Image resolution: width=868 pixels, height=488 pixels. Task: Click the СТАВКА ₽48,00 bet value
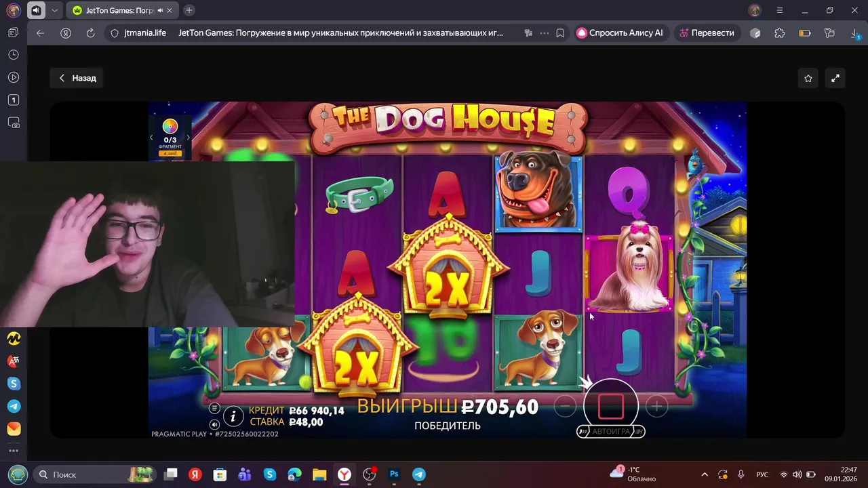[286, 422]
